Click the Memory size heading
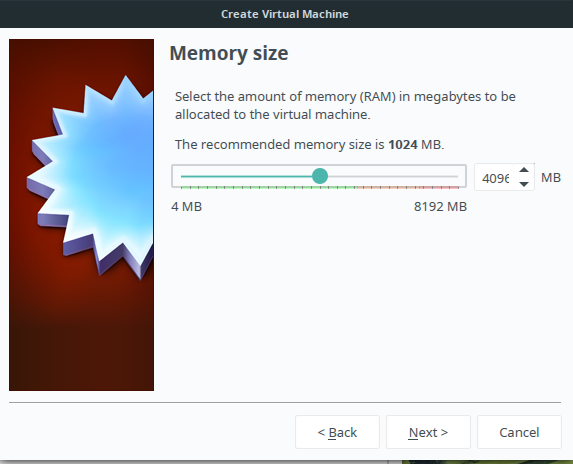Image resolution: width=573 pixels, height=464 pixels. (x=229, y=53)
